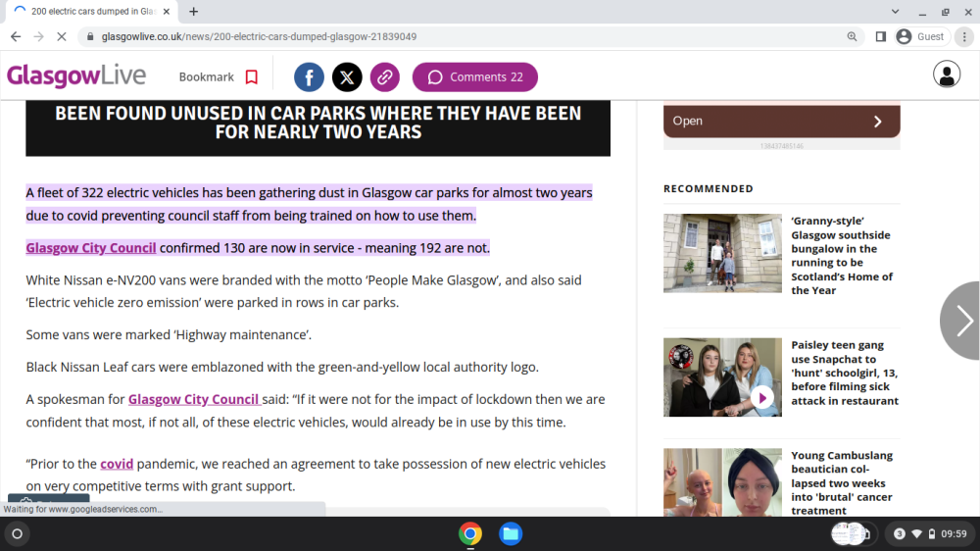The width and height of the screenshot is (980, 551).
Task: Open the system tray clock showing 09:59
Action: point(954,533)
